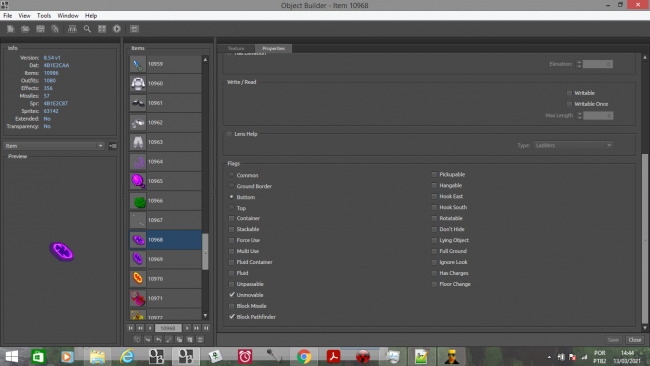Enable the Writable checkbox
650x366 pixels.
[569, 93]
